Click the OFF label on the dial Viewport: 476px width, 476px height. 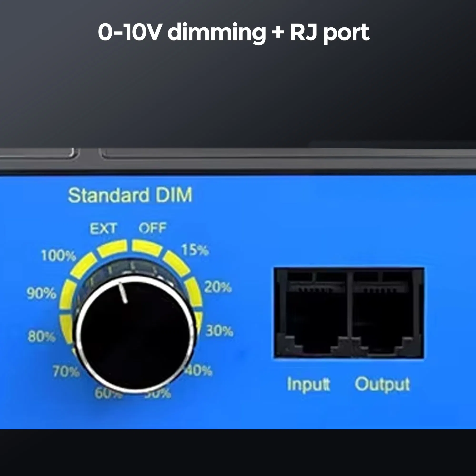tap(152, 228)
